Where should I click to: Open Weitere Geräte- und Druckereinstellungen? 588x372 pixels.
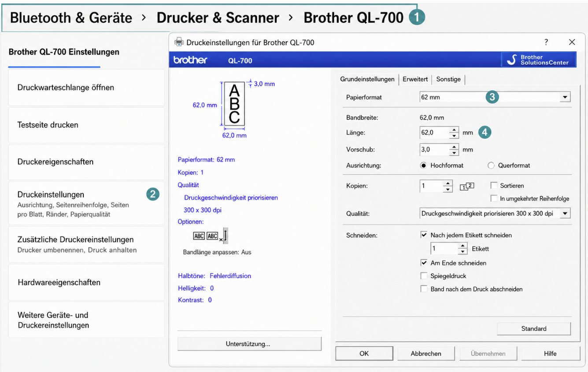[86, 320]
